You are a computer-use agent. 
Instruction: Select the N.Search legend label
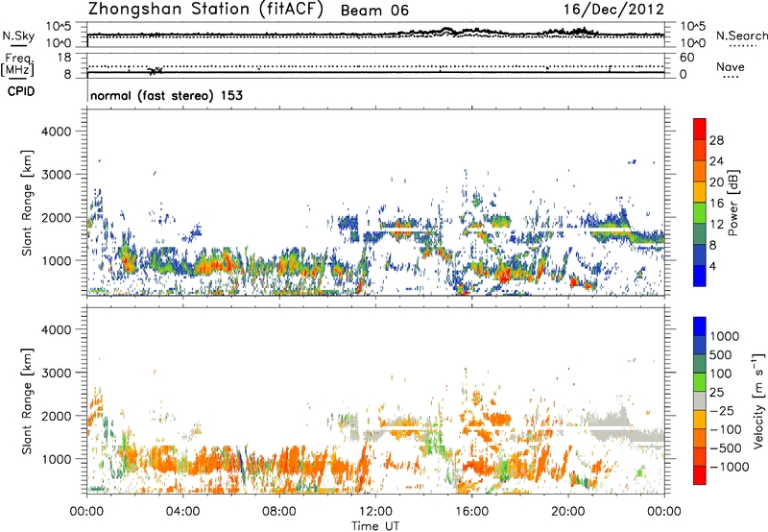point(741,36)
